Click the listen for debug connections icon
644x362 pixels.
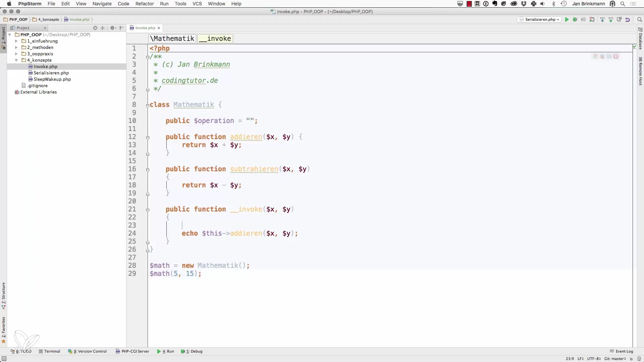coord(592,19)
